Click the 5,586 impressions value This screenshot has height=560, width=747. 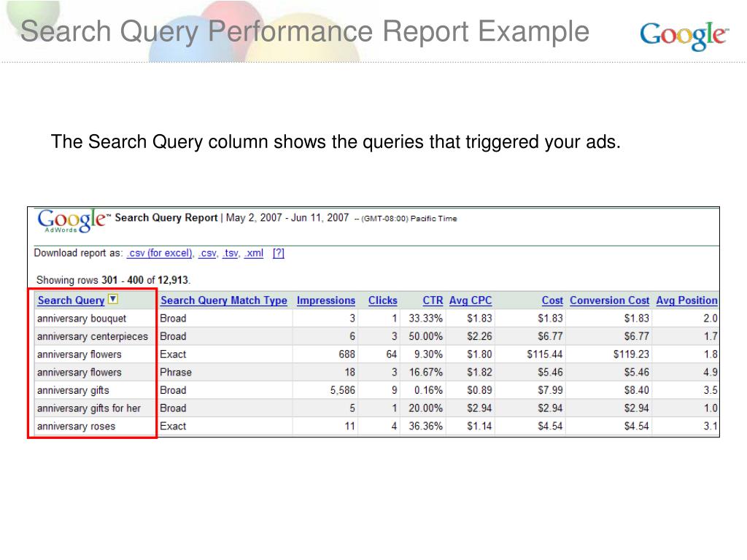click(x=343, y=391)
